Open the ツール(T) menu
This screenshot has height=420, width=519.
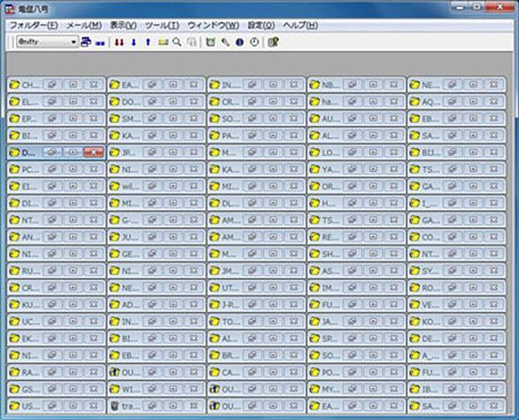(162, 26)
